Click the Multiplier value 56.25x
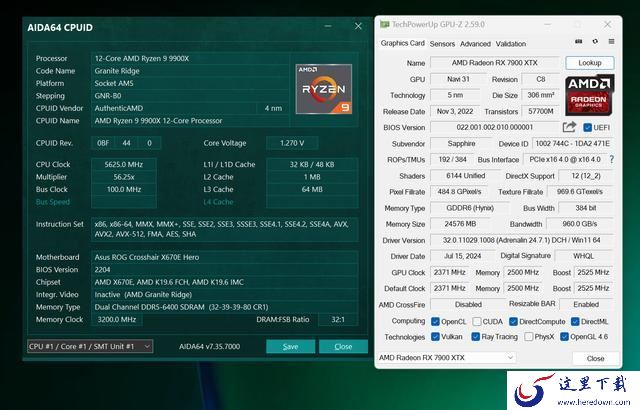This screenshot has height=410, width=640. pos(124,177)
